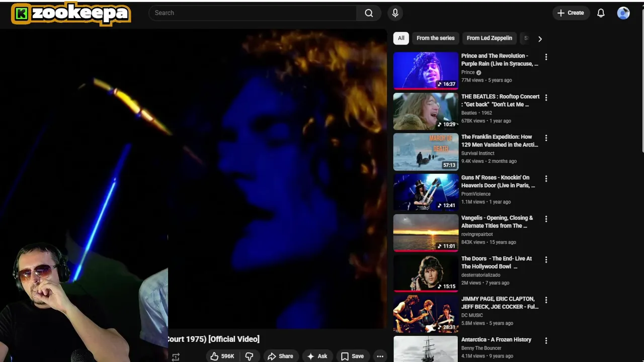The height and width of the screenshot is (362, 644).
Task: Open The Doors The End title link
Action: (x=497, y=262)
